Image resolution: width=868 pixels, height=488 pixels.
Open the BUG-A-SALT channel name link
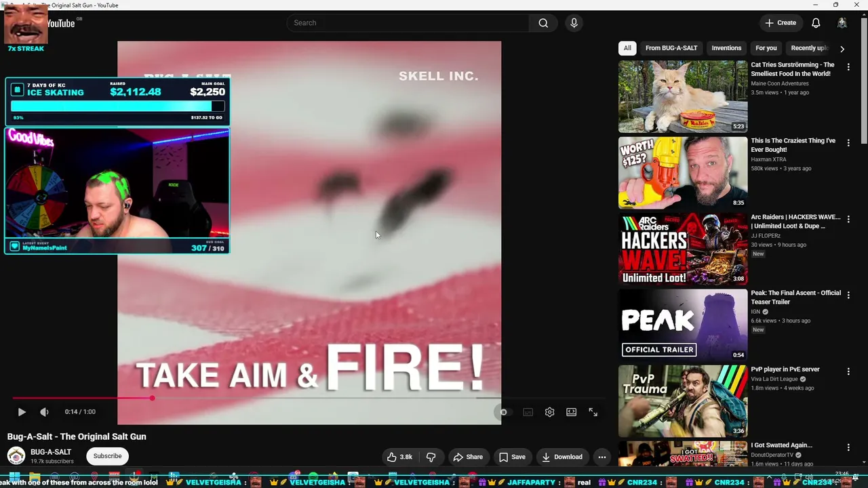point(51,452)
